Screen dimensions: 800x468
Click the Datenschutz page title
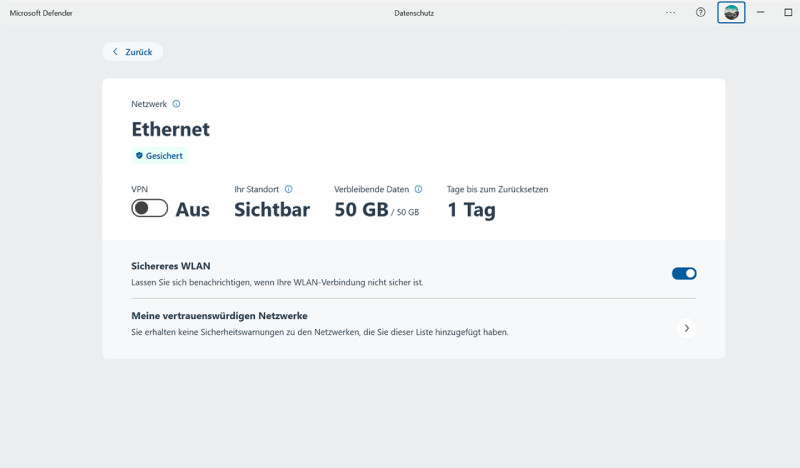click(414, 13)
